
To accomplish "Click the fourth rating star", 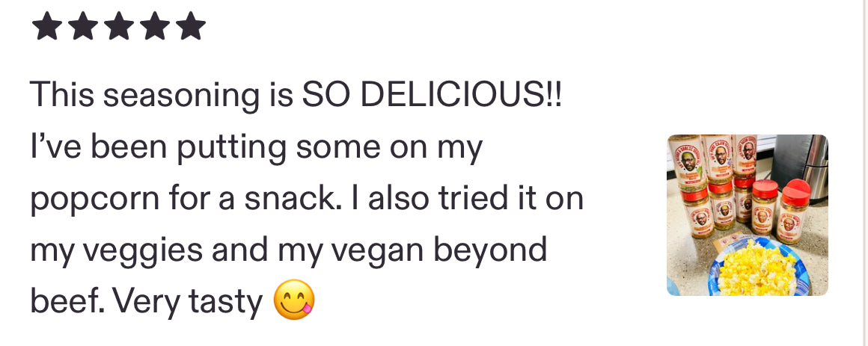I will [x=155, y=26].
